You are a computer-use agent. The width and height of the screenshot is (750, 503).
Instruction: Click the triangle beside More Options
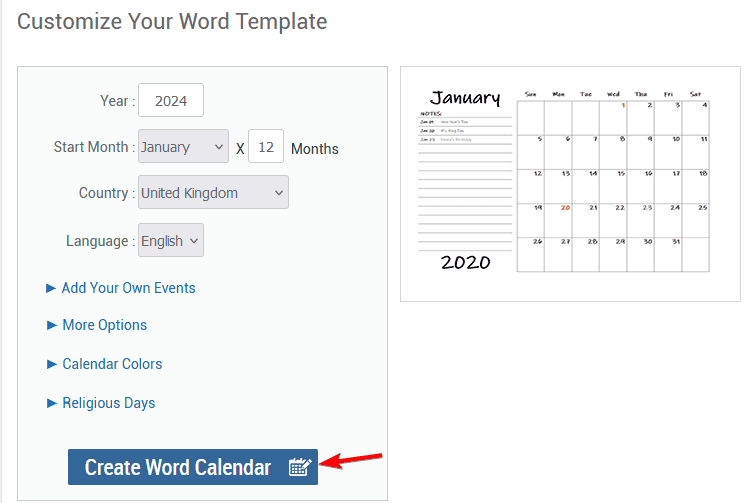tap(52, 325)
